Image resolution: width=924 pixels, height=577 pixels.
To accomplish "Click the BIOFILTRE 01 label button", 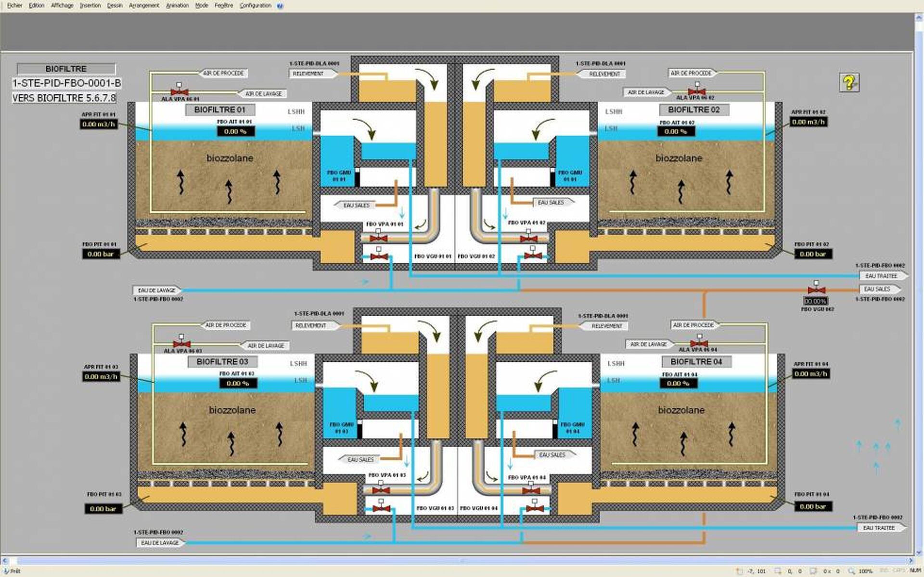I will tap(220, 110).
